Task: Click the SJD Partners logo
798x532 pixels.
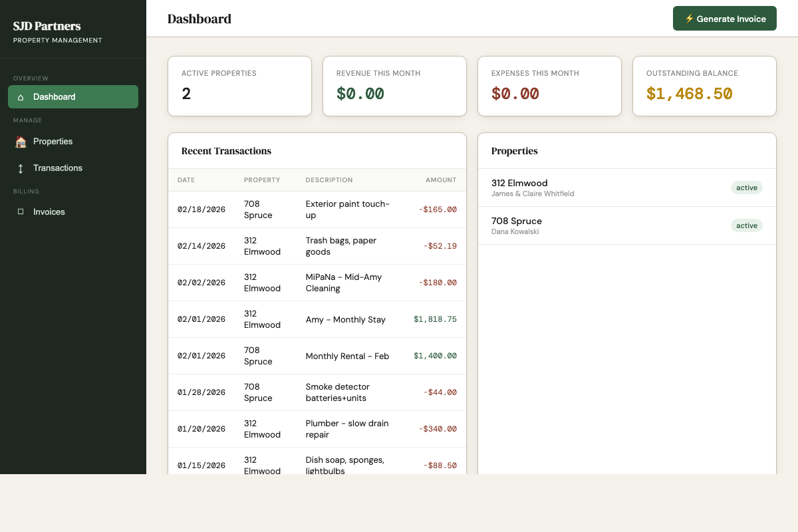Action: pos(46,27)
